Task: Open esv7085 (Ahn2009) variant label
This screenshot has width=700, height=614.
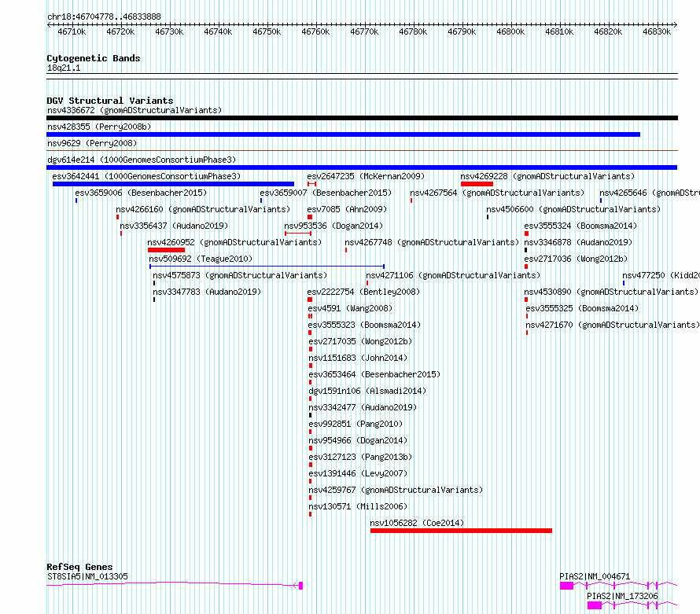Action: click(347, 209)
